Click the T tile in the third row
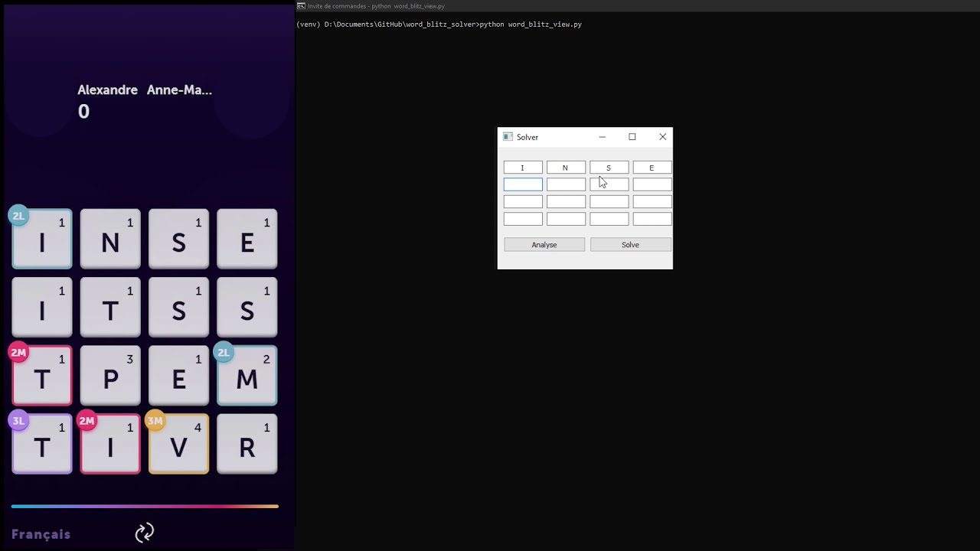 pyautogui.click(x=42, y=375)
